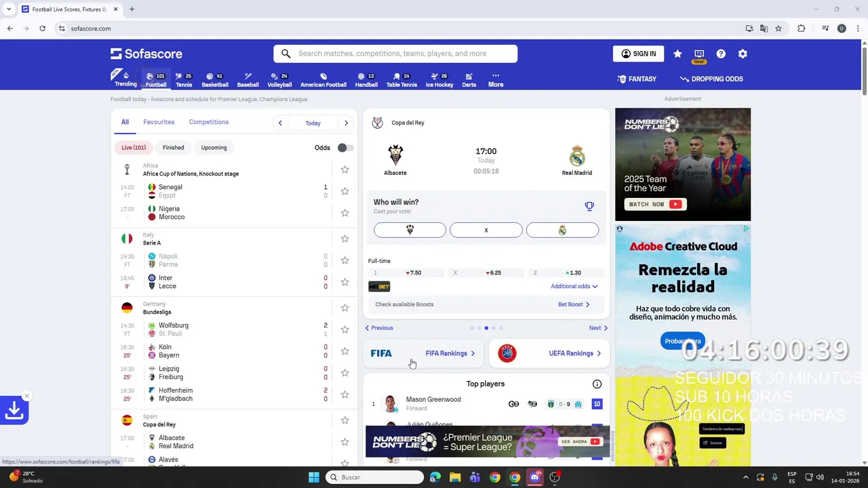Vote X for a draw
The height and width of the screenshot is (488, 868).
pos(486,230)
